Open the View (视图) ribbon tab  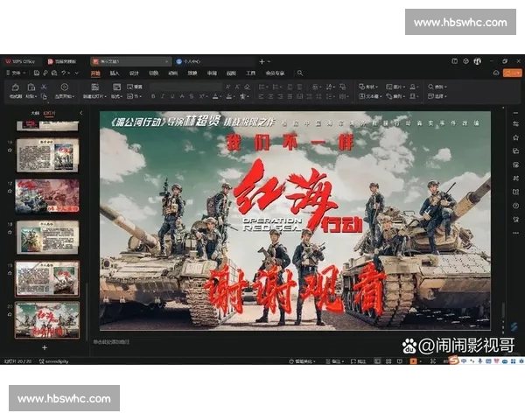(231, 73)
